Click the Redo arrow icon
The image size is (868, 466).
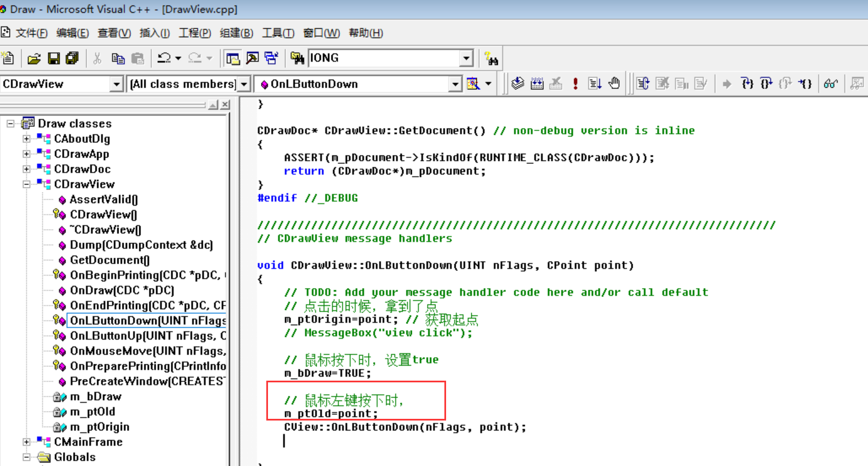pyautogui.click(x=195, y=58)
